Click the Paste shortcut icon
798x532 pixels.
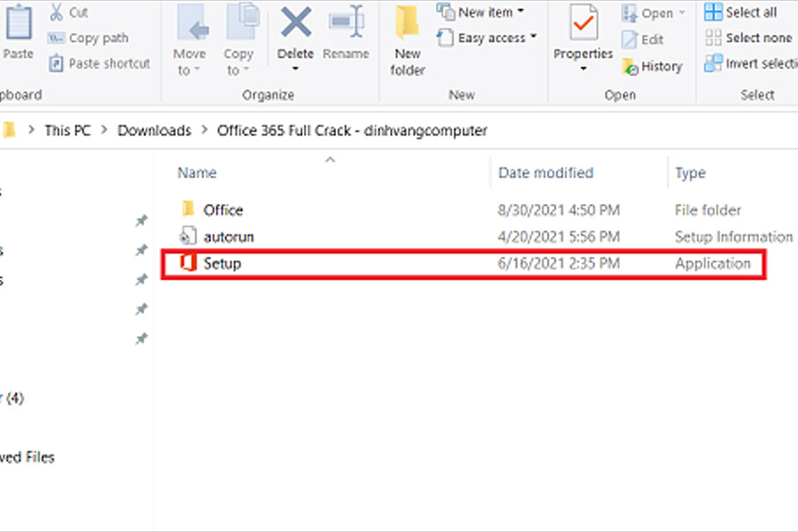(56, 64)
